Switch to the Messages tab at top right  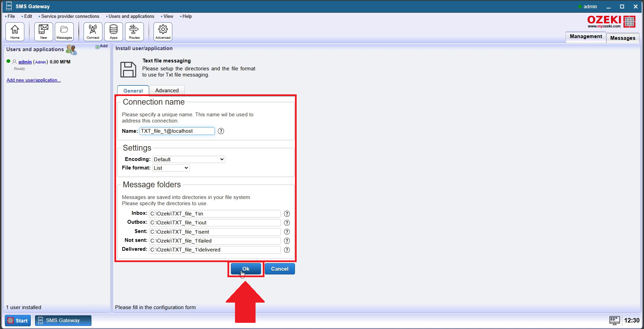click(622, 38)
